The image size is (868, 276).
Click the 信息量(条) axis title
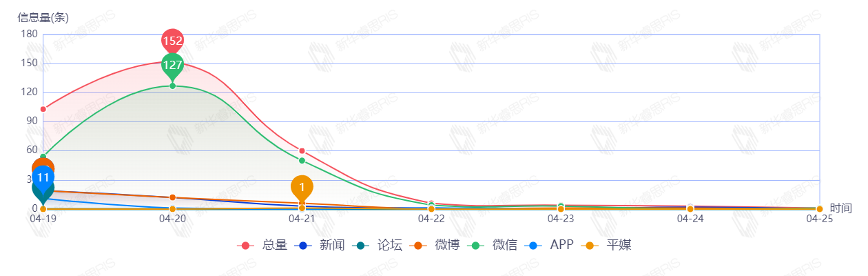point(43,18)
